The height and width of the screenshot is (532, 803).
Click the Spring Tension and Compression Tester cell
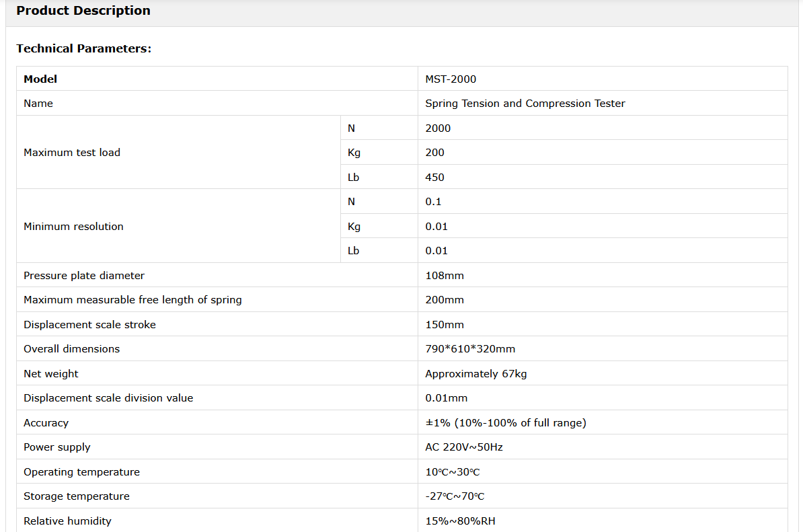tap(525, 104)
